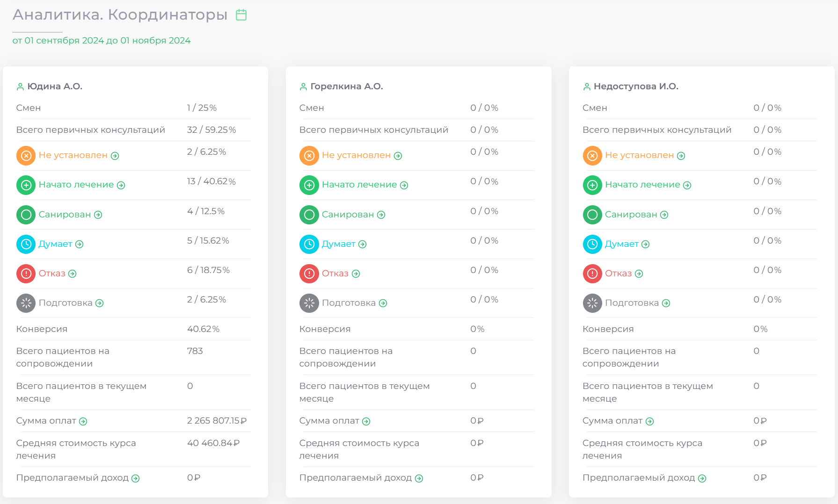Select the value 2 265 807.15 ₽

[x=217, y=421]
